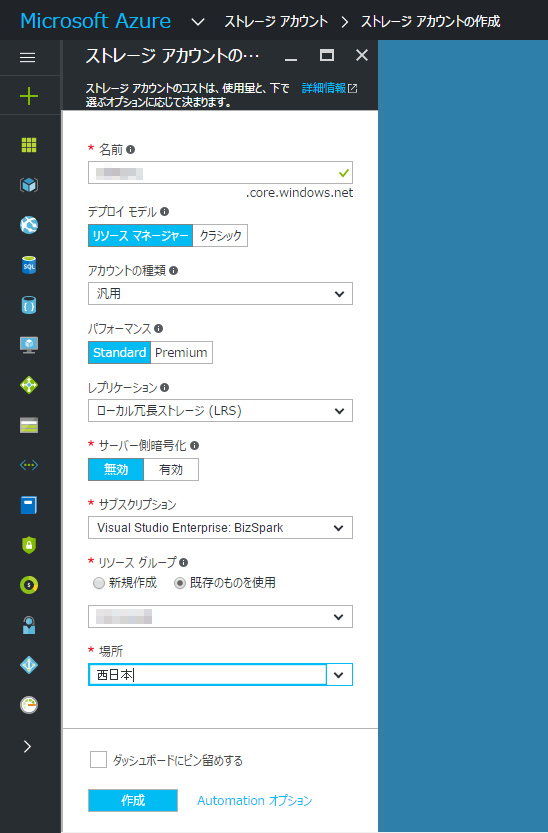Click ストレージ アカウントの作成 breadcrumb
Image resolution: width=548 pixels, height=833 pixels.
coord(431,22)
